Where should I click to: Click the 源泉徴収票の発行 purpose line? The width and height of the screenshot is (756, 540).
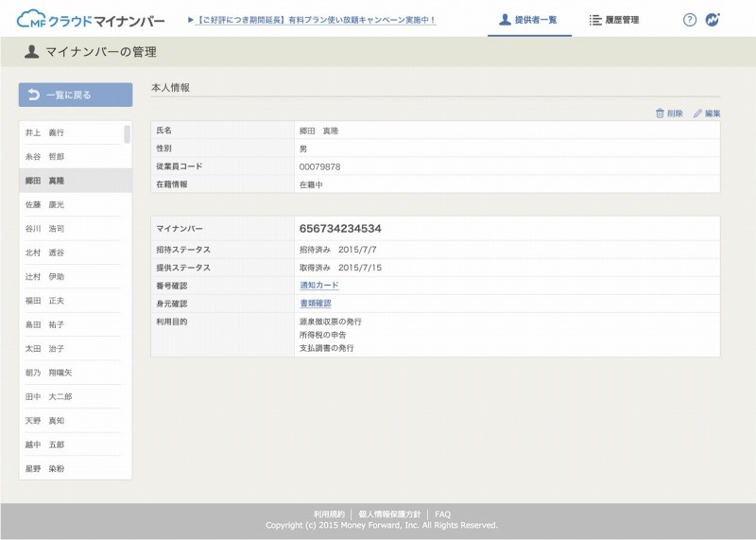330,322
